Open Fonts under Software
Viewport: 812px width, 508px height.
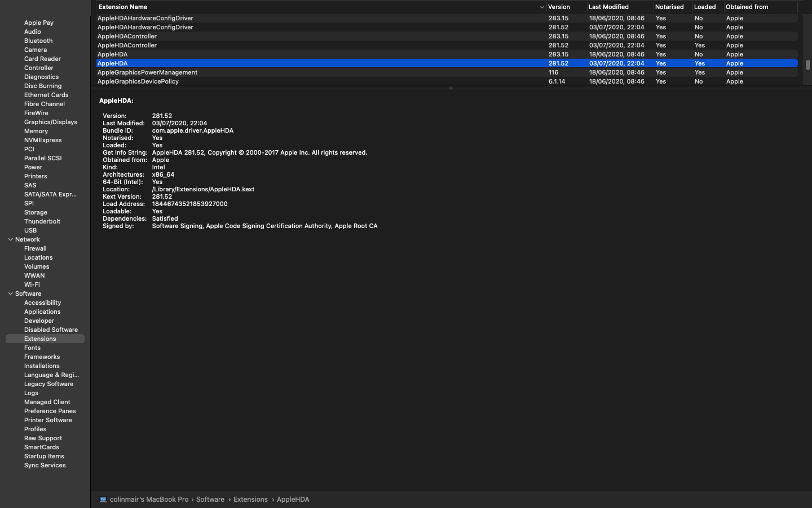coord(32,348)
